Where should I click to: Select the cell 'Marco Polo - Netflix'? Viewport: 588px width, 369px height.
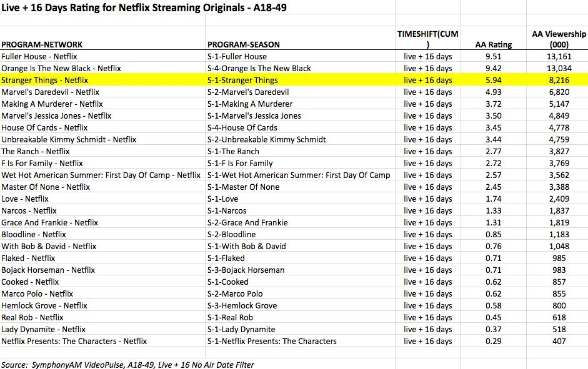click(x=37, y=293)
